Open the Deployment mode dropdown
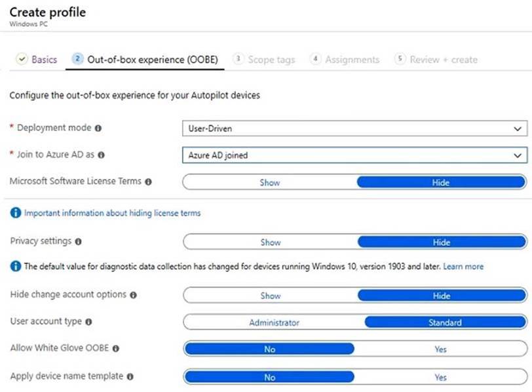 [x=354, y=128]
